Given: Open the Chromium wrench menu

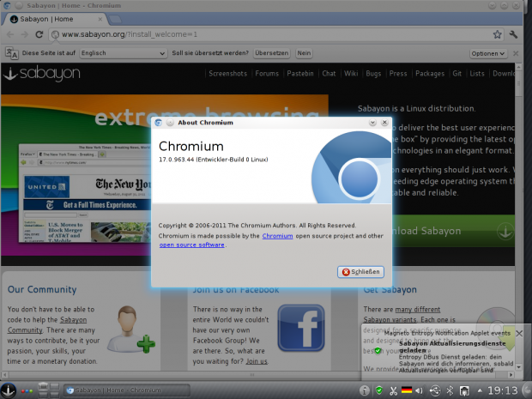Looking at the screenshot, I should click(x=513, y=34).
